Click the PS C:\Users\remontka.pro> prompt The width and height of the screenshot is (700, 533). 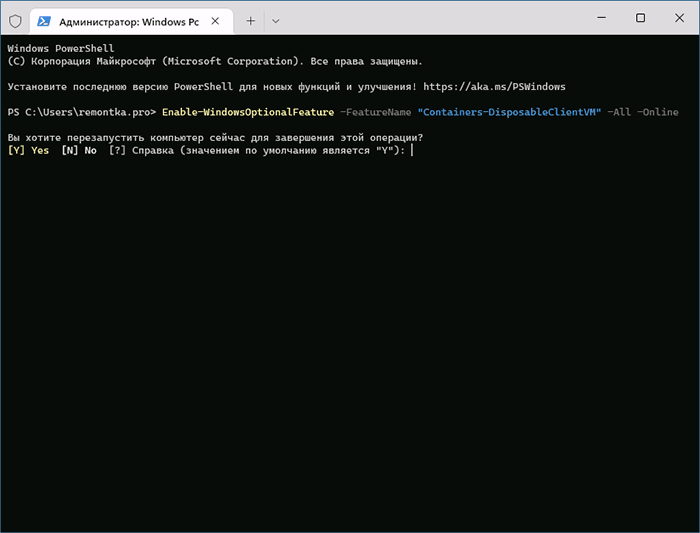82,112
